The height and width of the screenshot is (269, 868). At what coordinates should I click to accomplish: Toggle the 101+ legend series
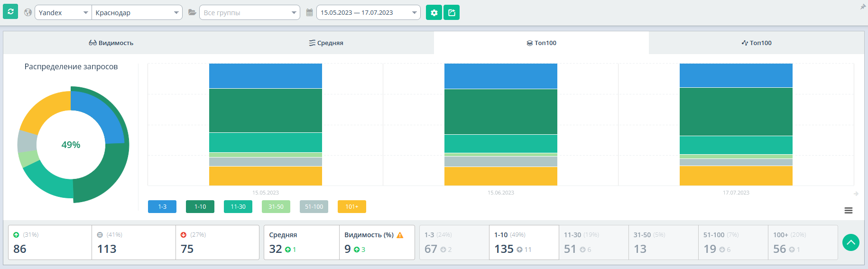point(352,206)
